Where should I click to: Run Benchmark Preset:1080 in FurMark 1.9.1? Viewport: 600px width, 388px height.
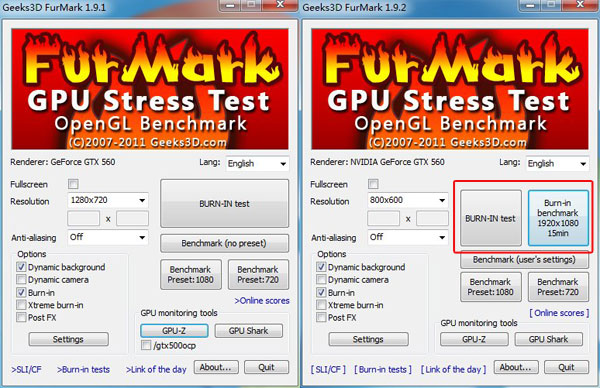pos(191,274)
